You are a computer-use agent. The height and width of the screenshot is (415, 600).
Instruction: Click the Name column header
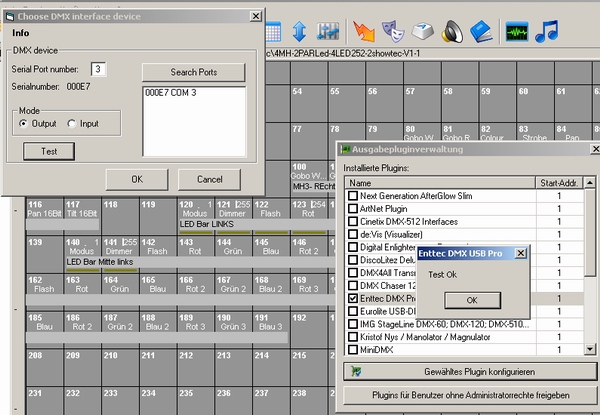(440, 183)
